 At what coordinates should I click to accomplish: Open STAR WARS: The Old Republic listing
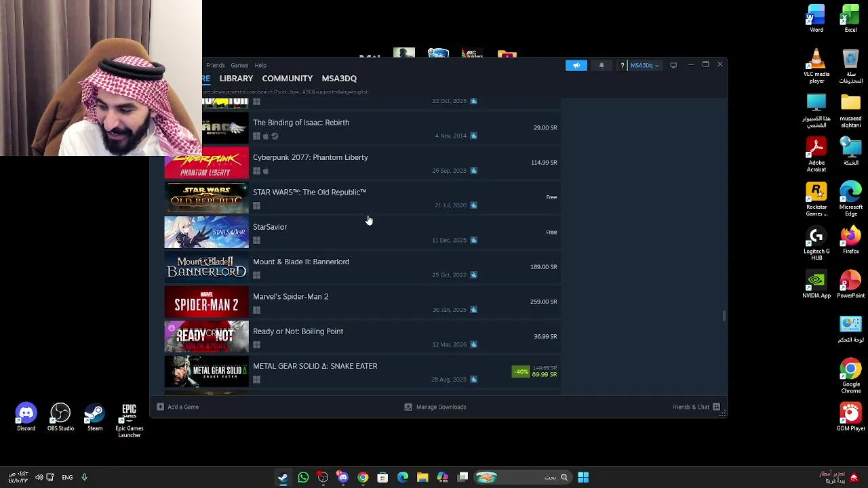pyautogui.click(x=362, y=197)
